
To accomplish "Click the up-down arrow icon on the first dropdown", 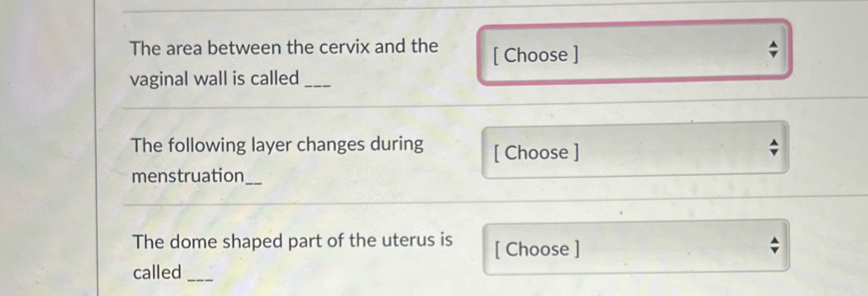I will click(x=774, y=48).
